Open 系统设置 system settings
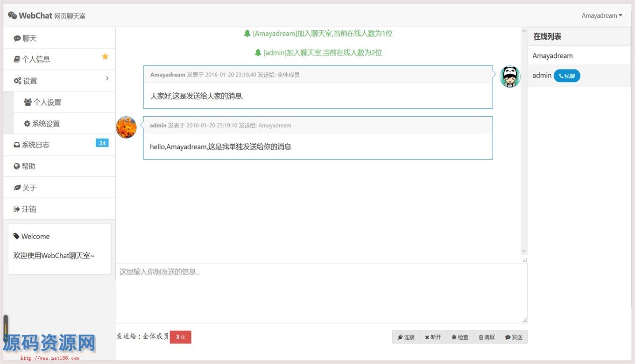The width and height of the screenshot is (635, 364). [x=64, y=124]
